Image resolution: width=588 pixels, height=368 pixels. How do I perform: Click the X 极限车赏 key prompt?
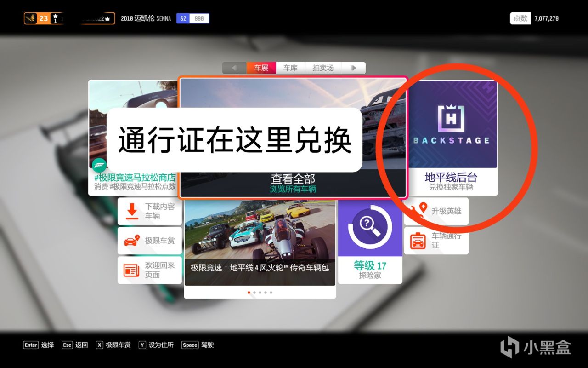pyautogui.click(x=113, y=345)
